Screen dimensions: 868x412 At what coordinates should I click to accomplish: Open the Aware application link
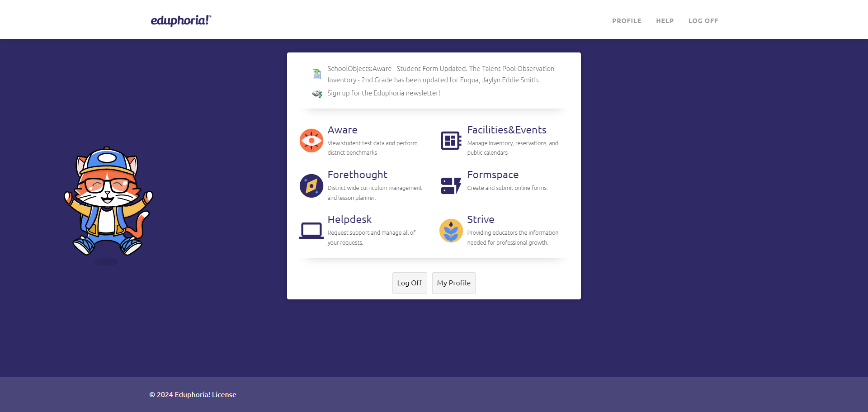coord(342,130)
